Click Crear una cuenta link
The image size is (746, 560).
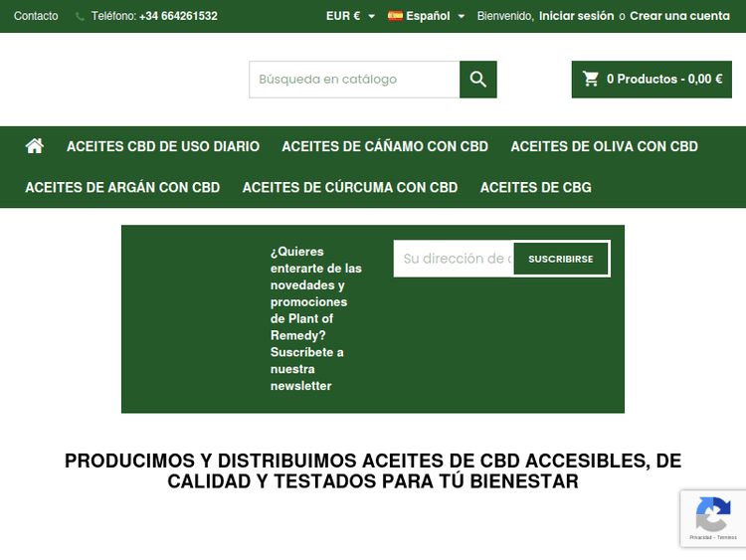(679, 16)
